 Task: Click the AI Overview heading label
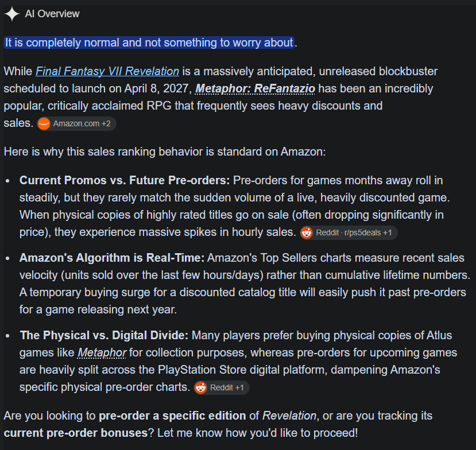point(52,14)
